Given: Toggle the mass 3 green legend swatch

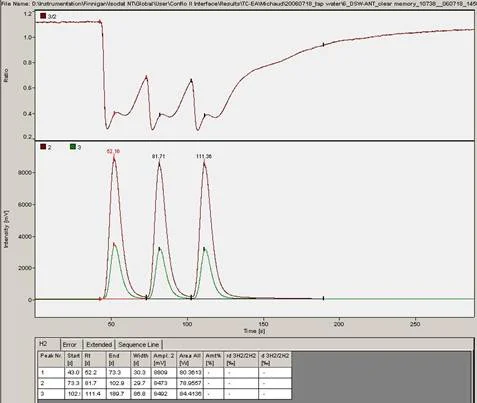Looking at the screenshot, I should pos(72,147).
